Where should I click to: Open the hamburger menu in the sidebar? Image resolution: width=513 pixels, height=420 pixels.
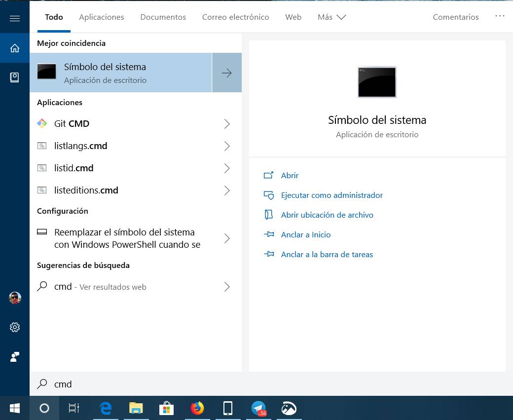15,19
